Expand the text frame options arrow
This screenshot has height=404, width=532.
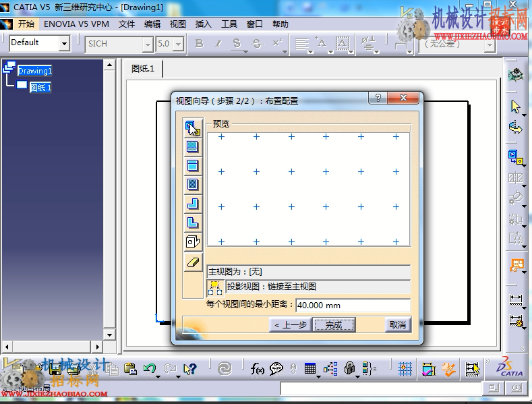click(x=351, y=52)
